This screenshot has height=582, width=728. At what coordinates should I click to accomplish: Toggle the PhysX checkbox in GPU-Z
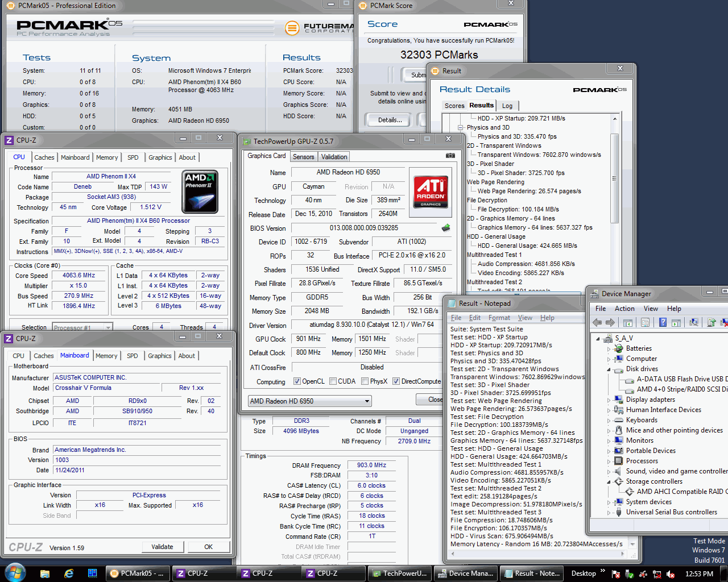365,381
